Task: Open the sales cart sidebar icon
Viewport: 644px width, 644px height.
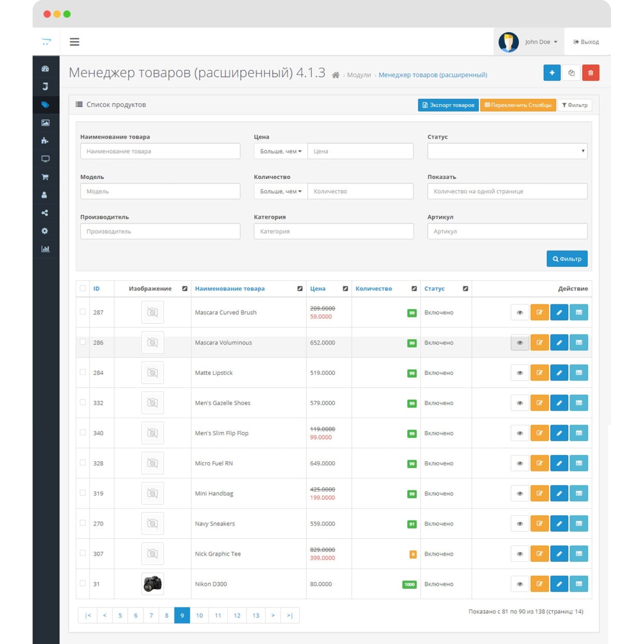Action: pos(45,177)
